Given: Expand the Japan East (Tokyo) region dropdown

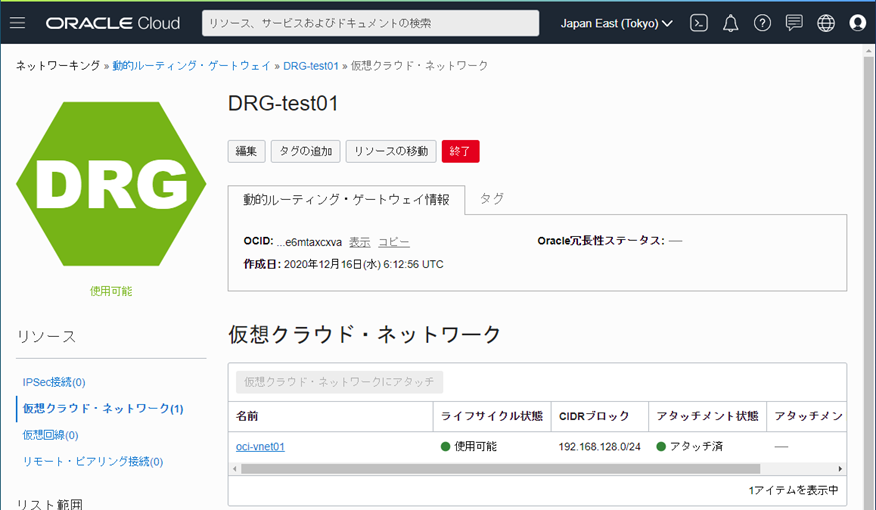Looking at the screenshot, I should [616, 23].
